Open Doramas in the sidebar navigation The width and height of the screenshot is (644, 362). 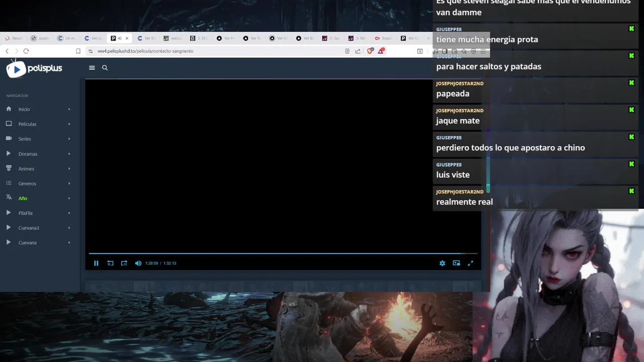[28, 154]
